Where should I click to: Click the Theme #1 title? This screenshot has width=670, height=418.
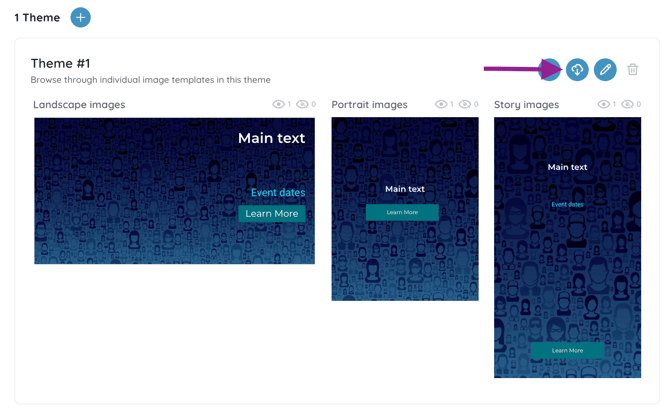60,63
